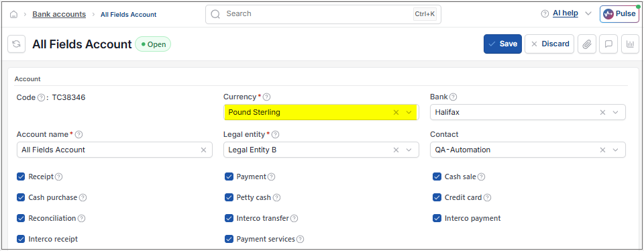Click the Save button

(x=502, y=44)
